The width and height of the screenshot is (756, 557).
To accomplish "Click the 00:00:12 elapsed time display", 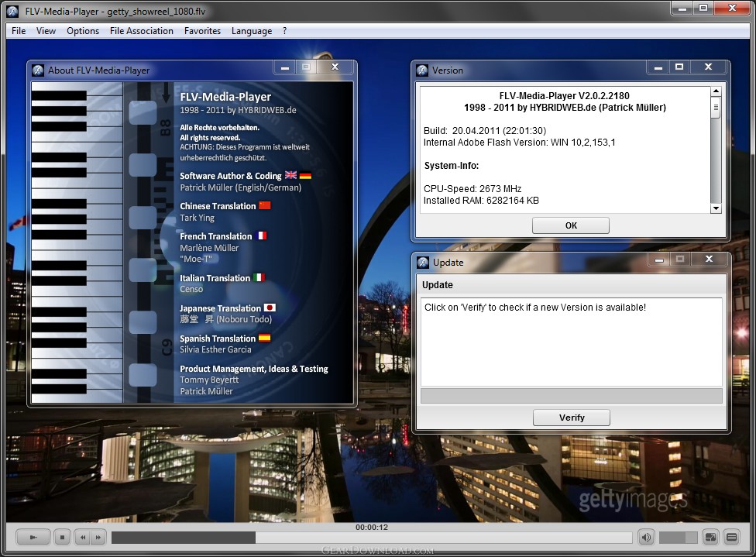I will (372, 527).
